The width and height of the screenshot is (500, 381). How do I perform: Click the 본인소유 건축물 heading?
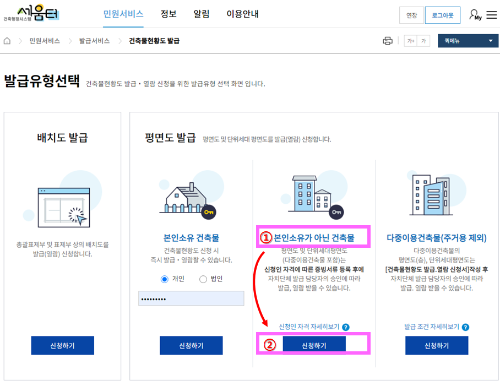coord(191,238)
